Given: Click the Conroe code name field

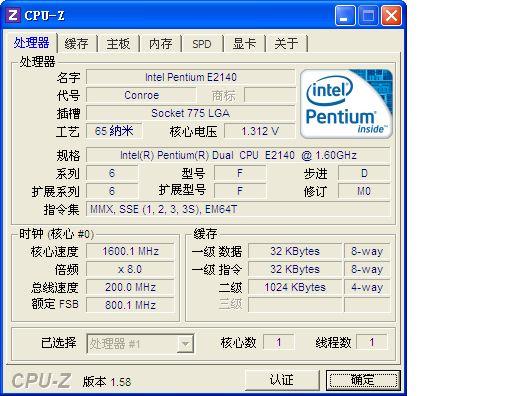Looking at the screenshot, I should 141,95.
